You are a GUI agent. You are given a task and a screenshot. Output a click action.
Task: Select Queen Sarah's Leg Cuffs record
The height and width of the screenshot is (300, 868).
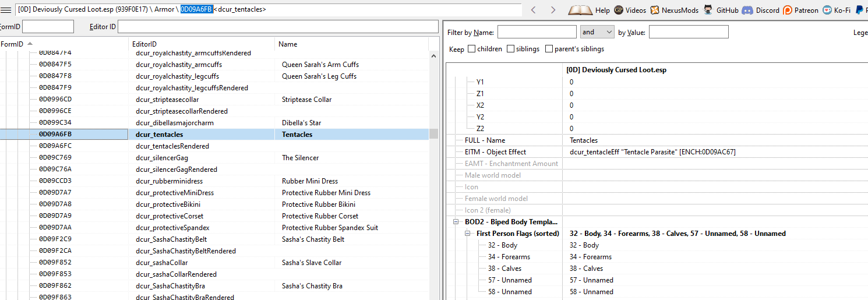[214, 76]
